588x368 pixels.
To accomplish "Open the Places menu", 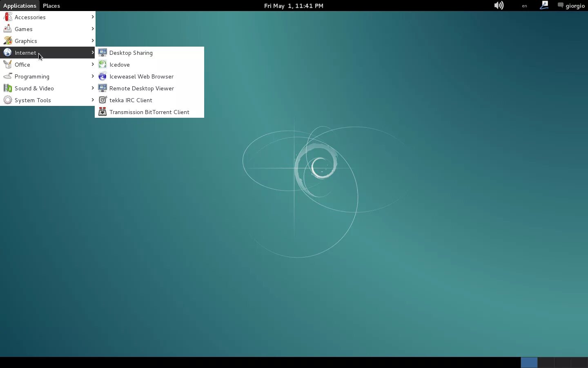I will tap(51, 6).
